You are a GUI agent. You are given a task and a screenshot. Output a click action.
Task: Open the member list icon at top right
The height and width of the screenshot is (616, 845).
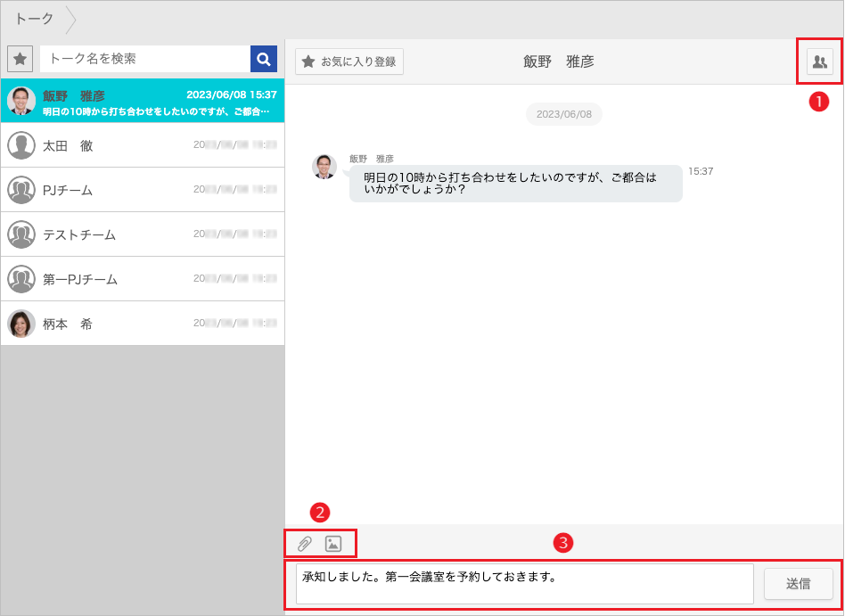pyautogui.click(x=819, y=61)
